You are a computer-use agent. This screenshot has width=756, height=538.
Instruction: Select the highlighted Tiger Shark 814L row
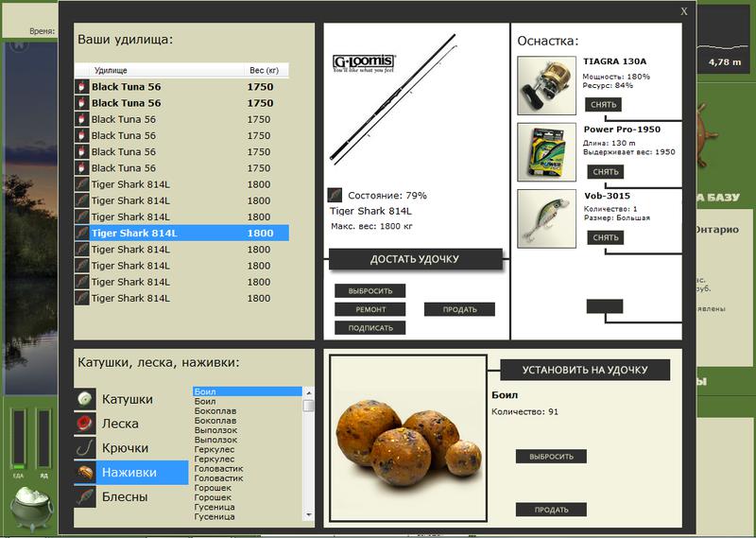point(181,233)
